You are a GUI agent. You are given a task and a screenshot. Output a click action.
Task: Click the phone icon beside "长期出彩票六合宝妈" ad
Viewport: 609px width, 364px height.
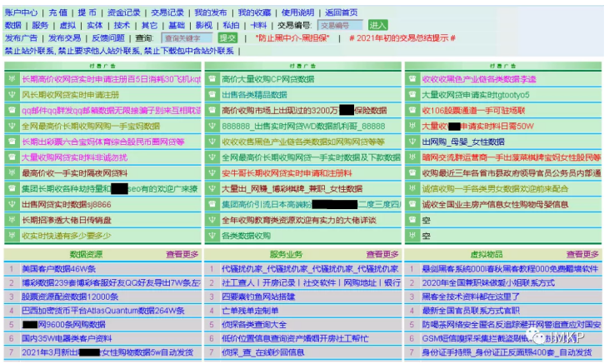12,142
